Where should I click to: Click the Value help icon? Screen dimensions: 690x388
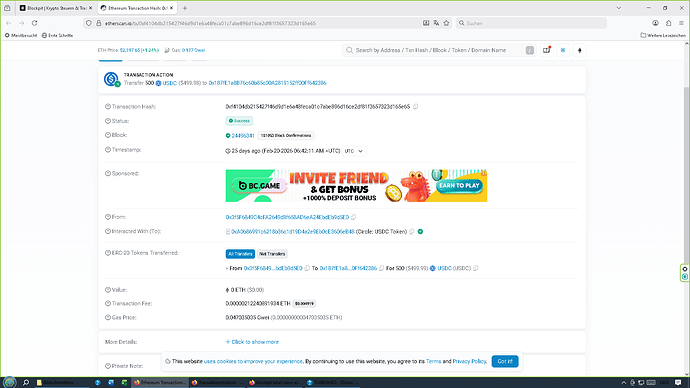pos(108,290)
